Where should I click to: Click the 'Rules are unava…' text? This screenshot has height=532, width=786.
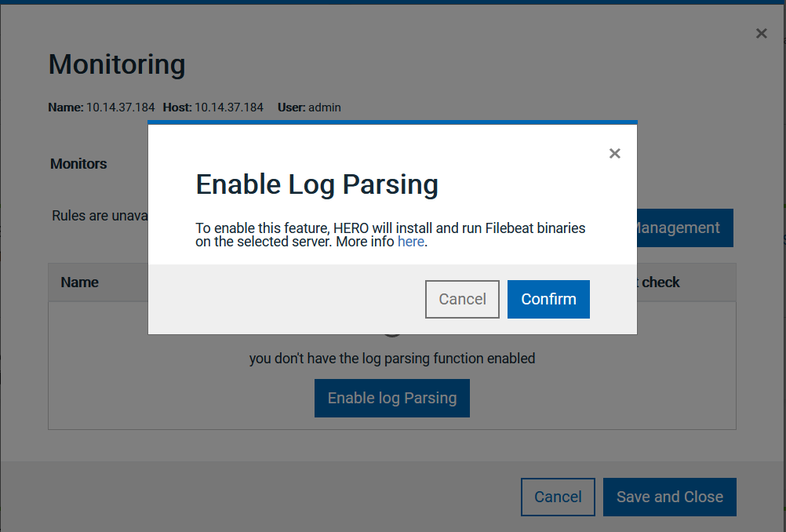click(x=100, y=216)
